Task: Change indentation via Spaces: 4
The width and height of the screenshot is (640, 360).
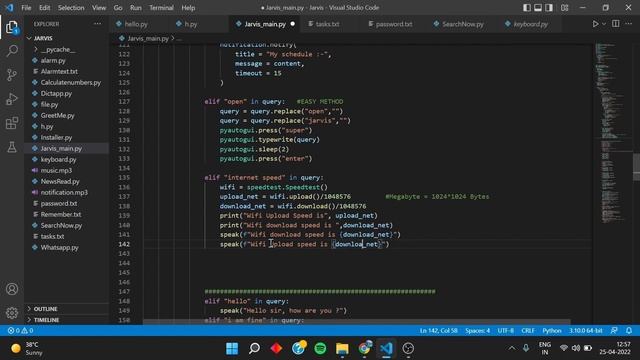Action: coord(478,331)
